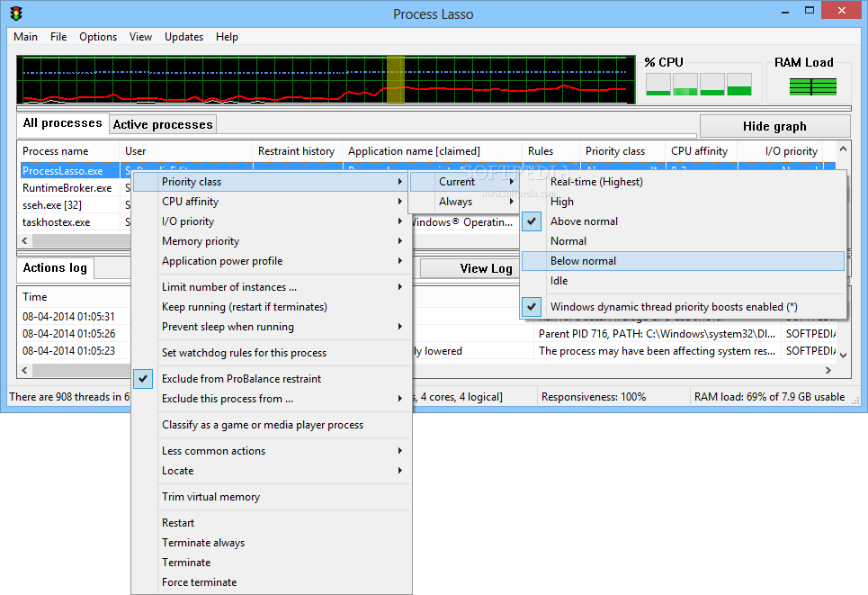The width and height of the screenshot is (868, 595).
Task: Sort by CPU affinity column header
Action: [701, 150]
